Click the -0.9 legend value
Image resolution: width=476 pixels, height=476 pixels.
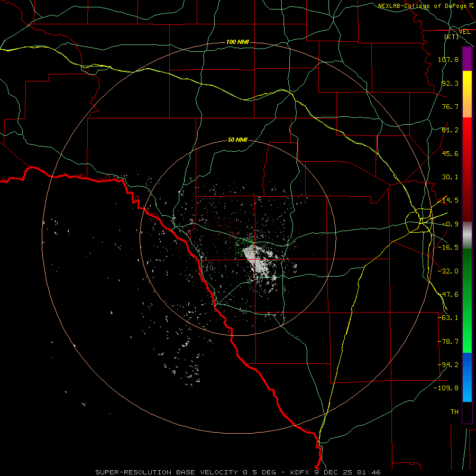coord(450,224)
